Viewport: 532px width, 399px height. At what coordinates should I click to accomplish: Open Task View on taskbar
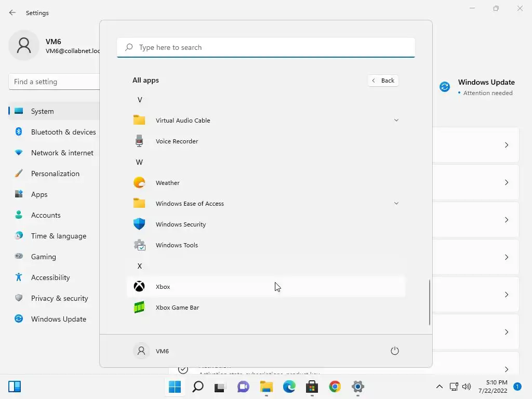pos(220,387)
